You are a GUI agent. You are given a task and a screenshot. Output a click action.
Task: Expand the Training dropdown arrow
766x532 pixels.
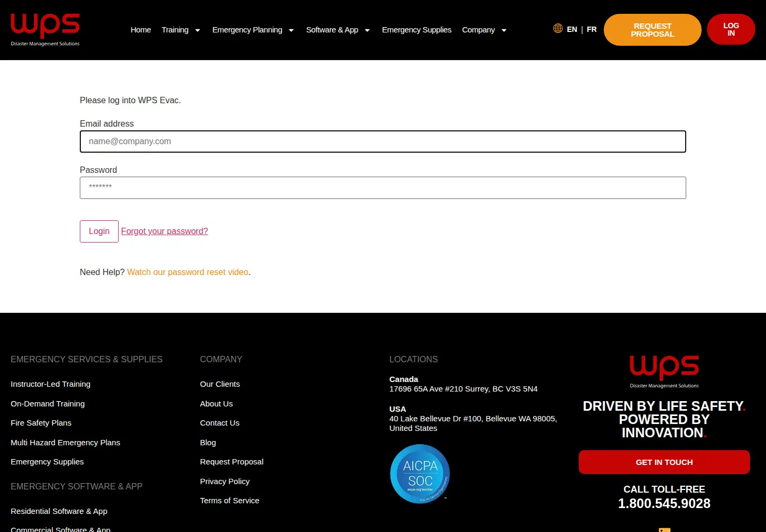coord(197,30)
